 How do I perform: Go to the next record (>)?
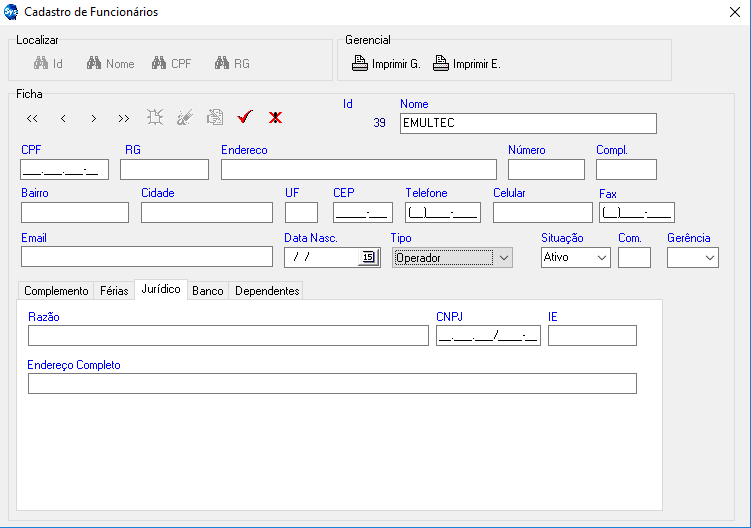tap(93, 118)
